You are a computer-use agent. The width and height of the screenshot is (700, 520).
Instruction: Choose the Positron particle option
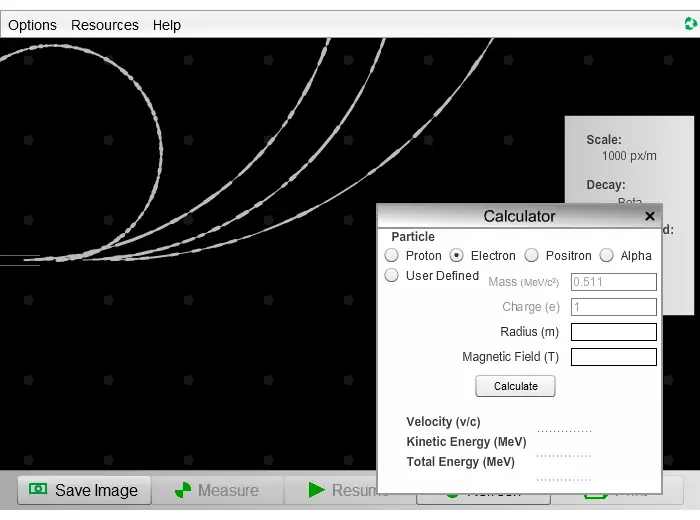click(531, 255)
